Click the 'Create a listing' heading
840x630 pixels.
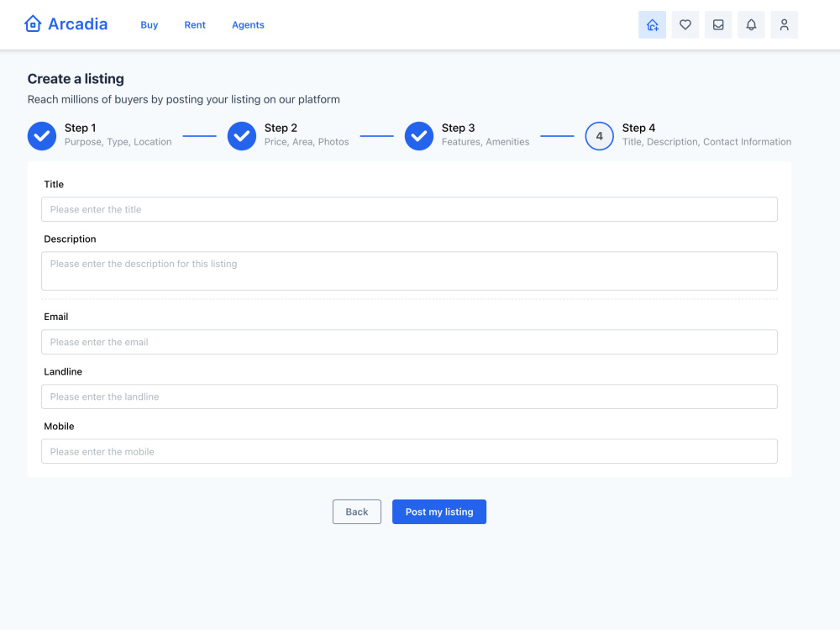coord(76,79)
